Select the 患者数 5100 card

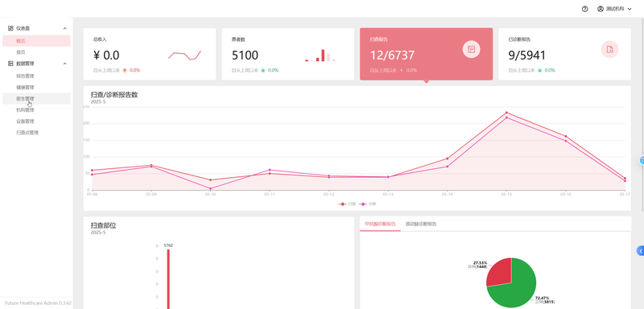(288, 54)
